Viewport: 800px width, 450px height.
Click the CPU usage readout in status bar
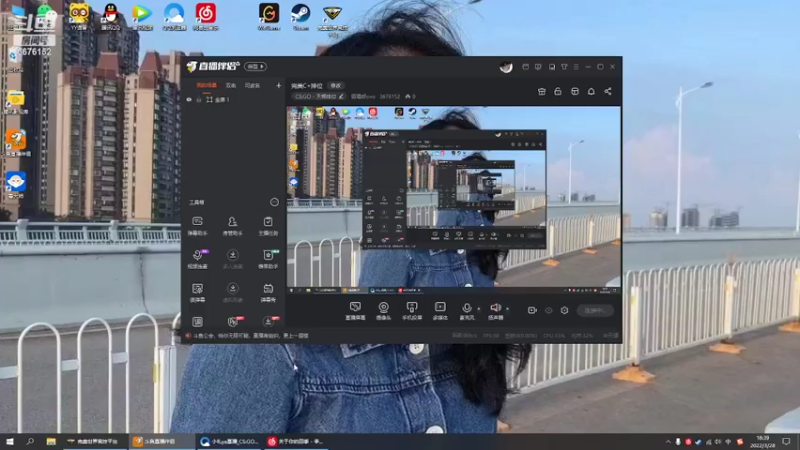[x=554, y=336]
